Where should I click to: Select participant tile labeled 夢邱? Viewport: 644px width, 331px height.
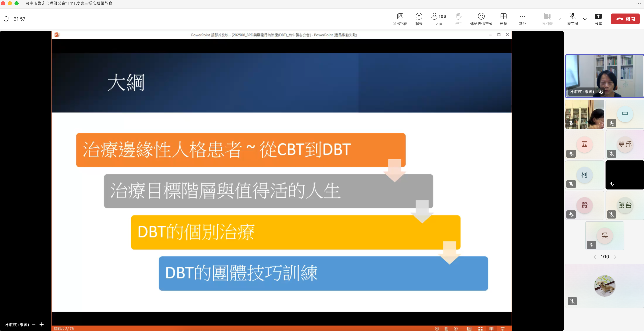(x=625, y=145)
